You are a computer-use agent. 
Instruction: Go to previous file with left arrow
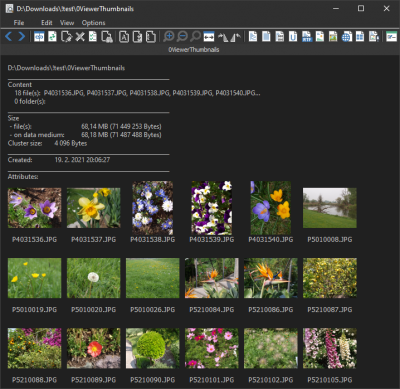[x=9, y=36]
